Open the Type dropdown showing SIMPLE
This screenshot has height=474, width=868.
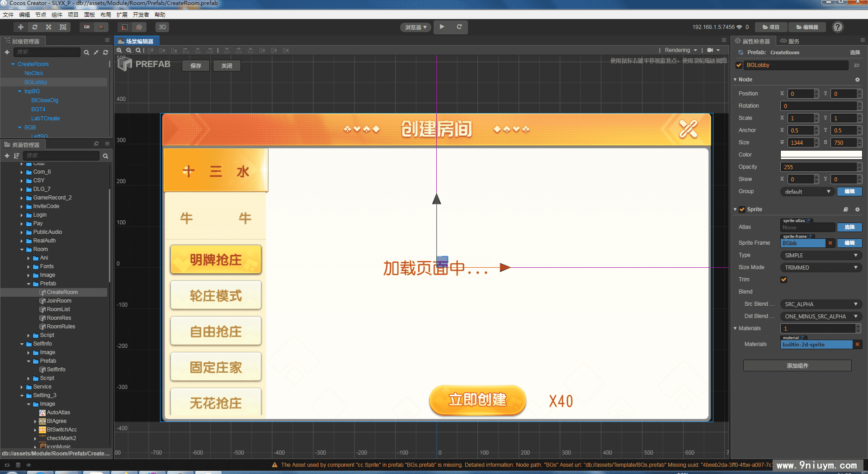821,255
